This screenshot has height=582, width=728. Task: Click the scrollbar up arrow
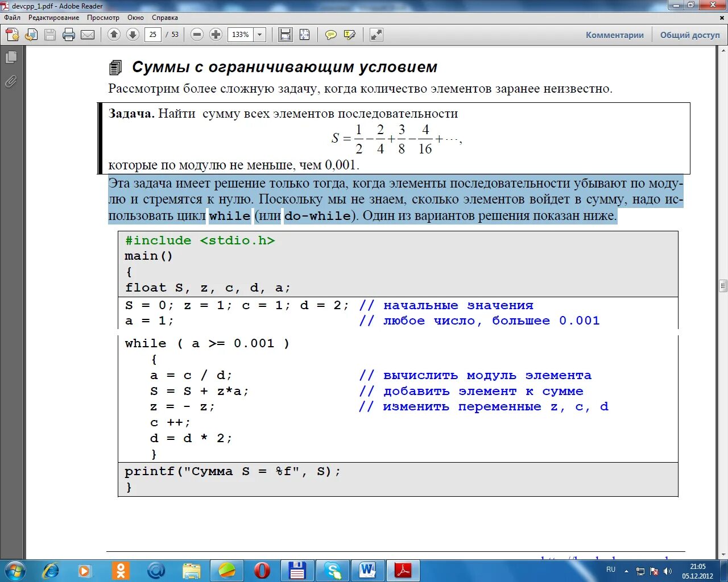click(x=723, y=49)
